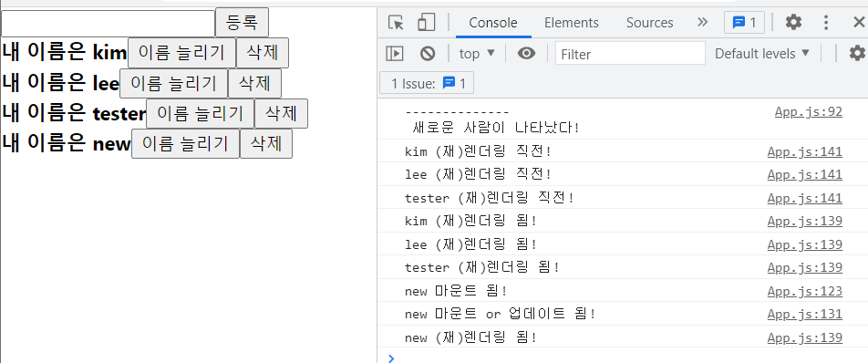Select 'new 마운트 or 업데이트 됨!' log message
This screenshot has width=868, height=363.
tap(501, 314)
